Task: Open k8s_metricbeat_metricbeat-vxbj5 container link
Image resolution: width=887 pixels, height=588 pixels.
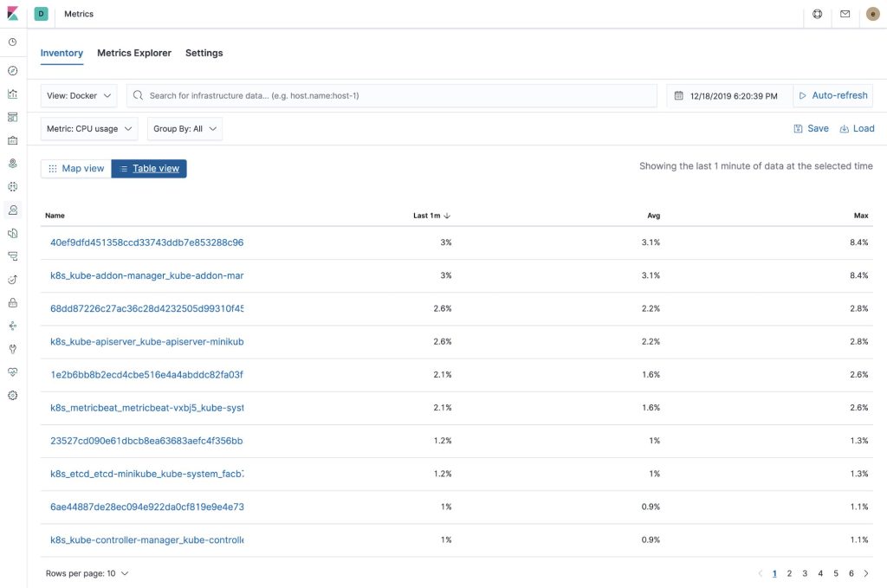Action: tap(147, 408)
